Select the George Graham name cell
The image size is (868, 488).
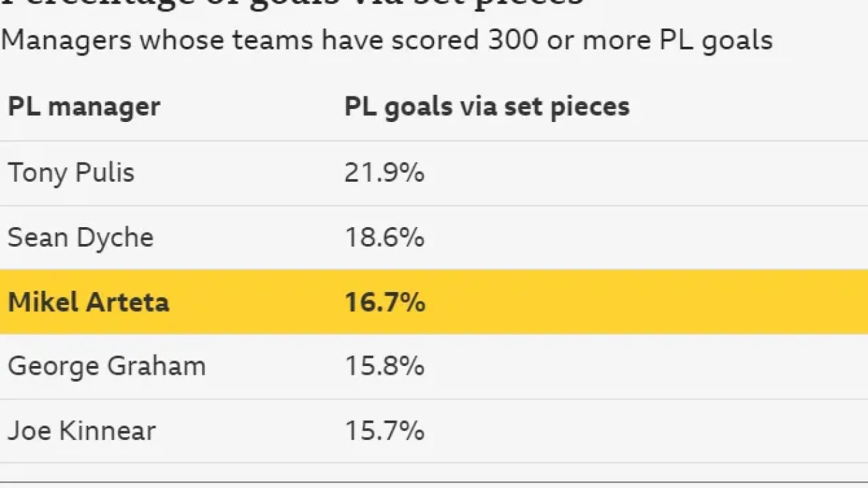click(106, 367)
